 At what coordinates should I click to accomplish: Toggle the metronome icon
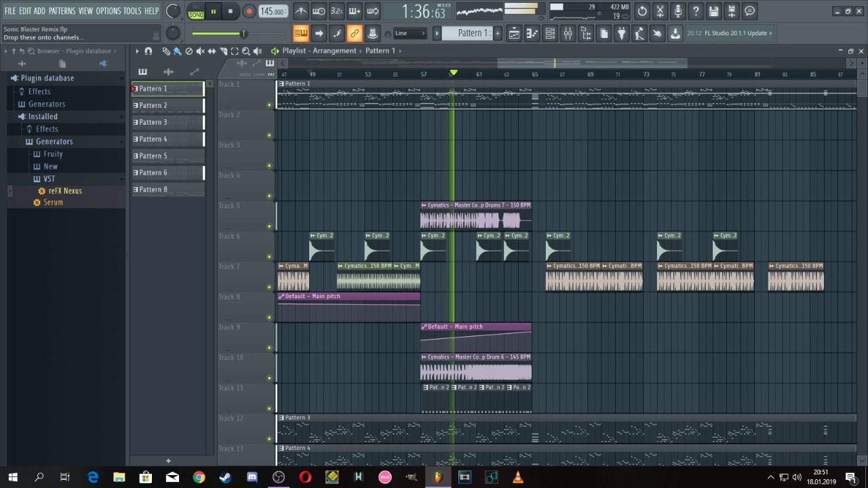pos(301,11)
